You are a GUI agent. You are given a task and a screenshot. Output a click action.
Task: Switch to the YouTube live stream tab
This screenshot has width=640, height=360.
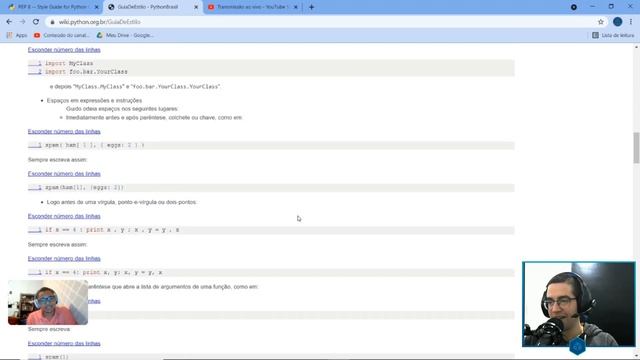pos(251,7)
